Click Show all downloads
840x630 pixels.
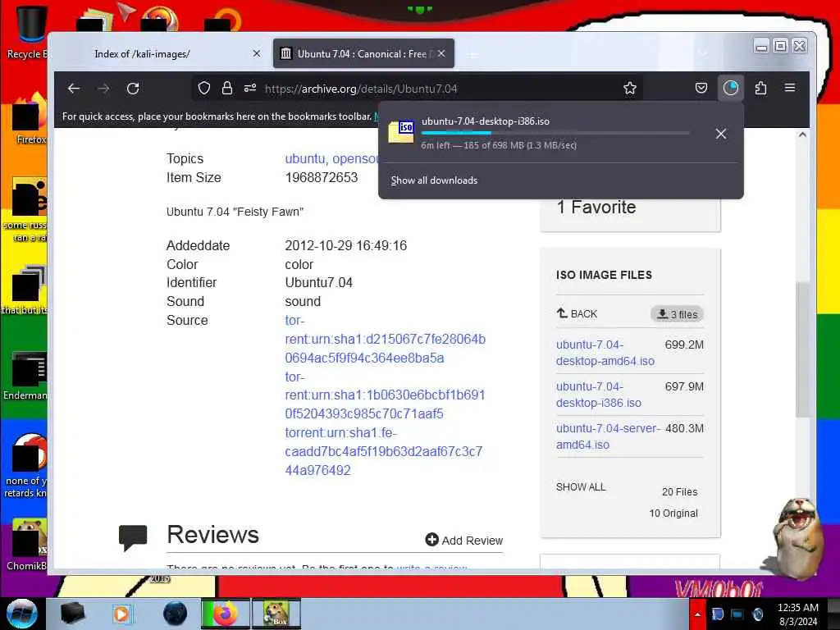[x=434, y=180]
